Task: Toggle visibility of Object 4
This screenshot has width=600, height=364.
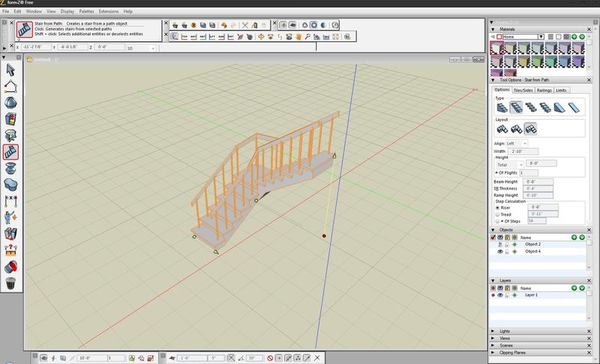Action: 500,252
